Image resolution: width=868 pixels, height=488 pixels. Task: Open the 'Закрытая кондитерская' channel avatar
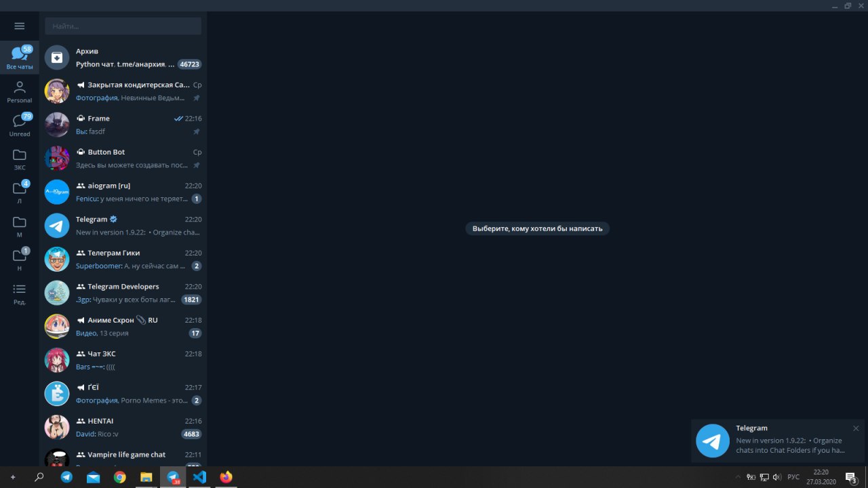point(57,91)
